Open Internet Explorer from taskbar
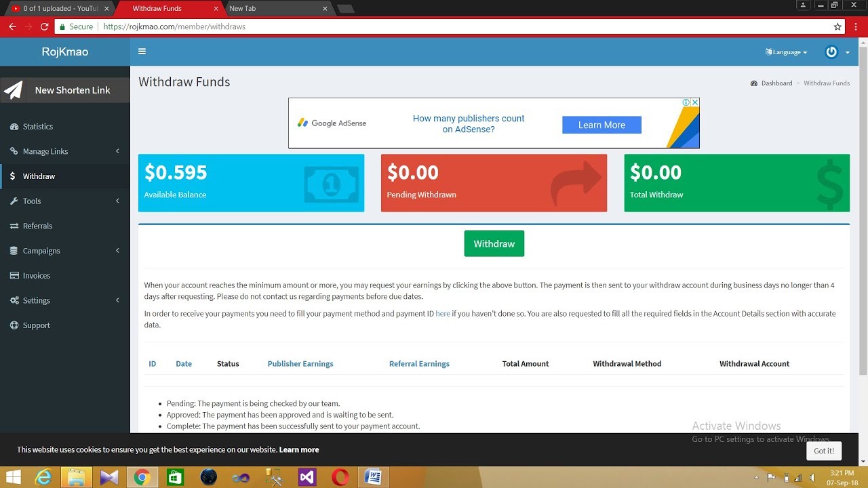Image resolution: width=868 pixels, height=488 pixels. pyautogui.click(x=43, y=477)
